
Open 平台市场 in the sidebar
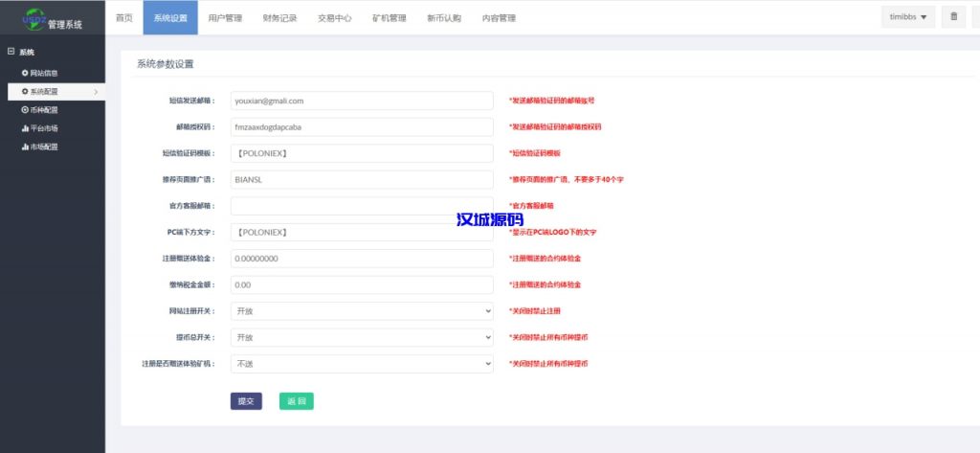(40, 128)
